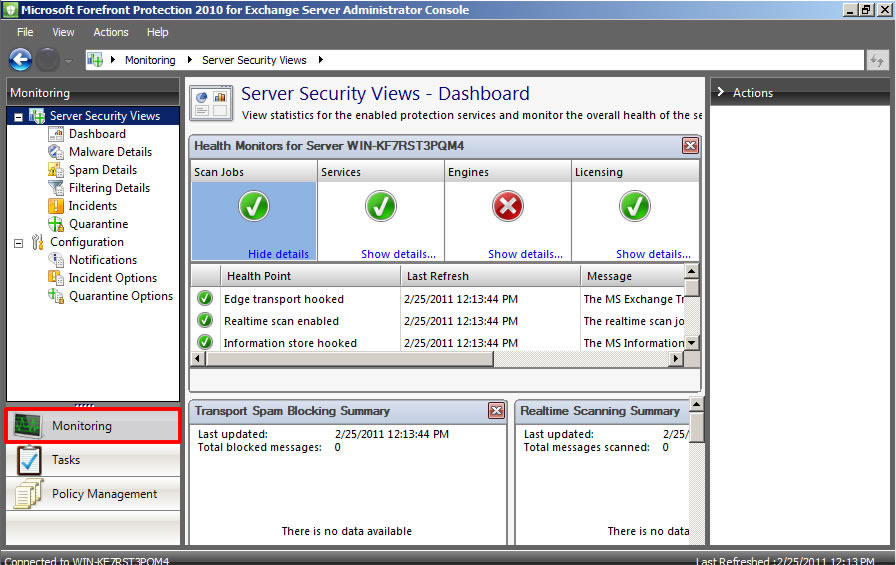Click the Incidents warning icon item
Image resolution: width=896 pixels, height=565 pixels.
tap(57, 206)
